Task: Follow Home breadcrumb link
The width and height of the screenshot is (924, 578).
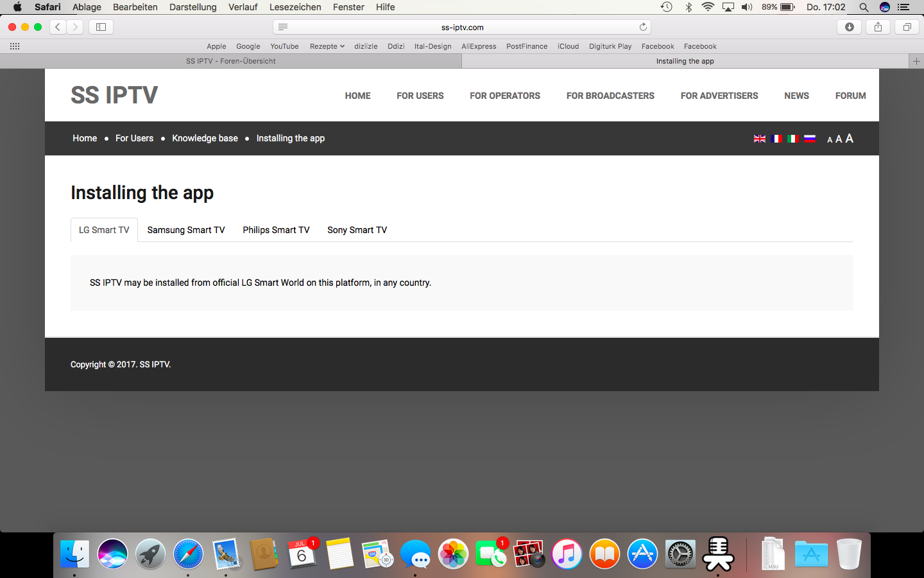Action: (85, 138)
